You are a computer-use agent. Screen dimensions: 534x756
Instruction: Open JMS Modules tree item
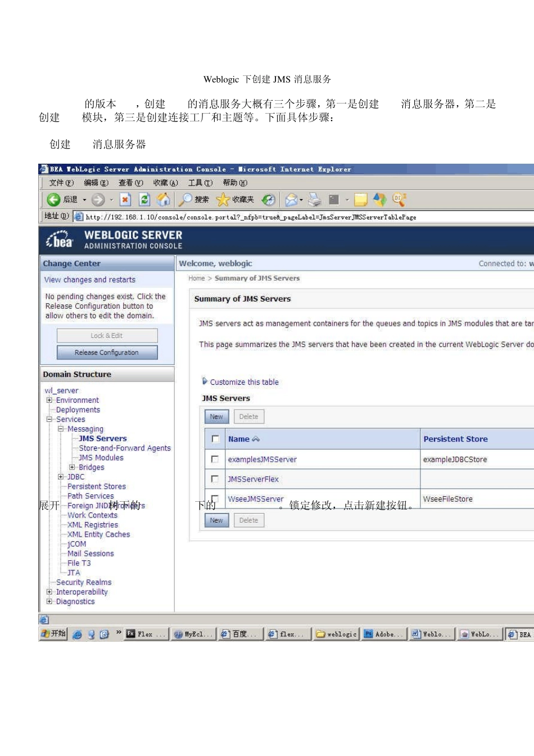[x=101, y=457]
